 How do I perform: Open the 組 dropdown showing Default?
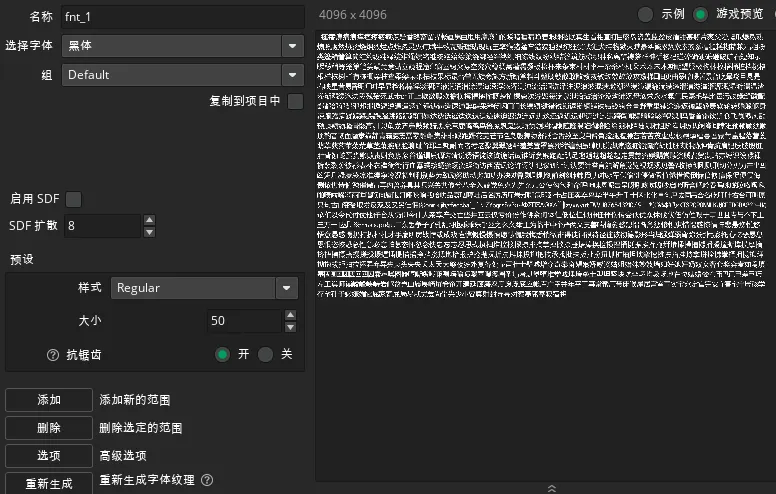[x=183, y=75]
